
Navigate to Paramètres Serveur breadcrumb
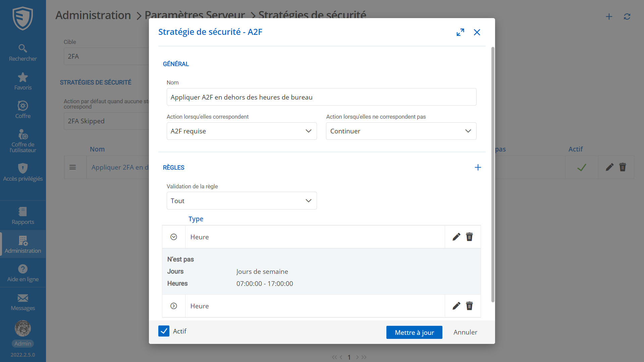point(195,15)
